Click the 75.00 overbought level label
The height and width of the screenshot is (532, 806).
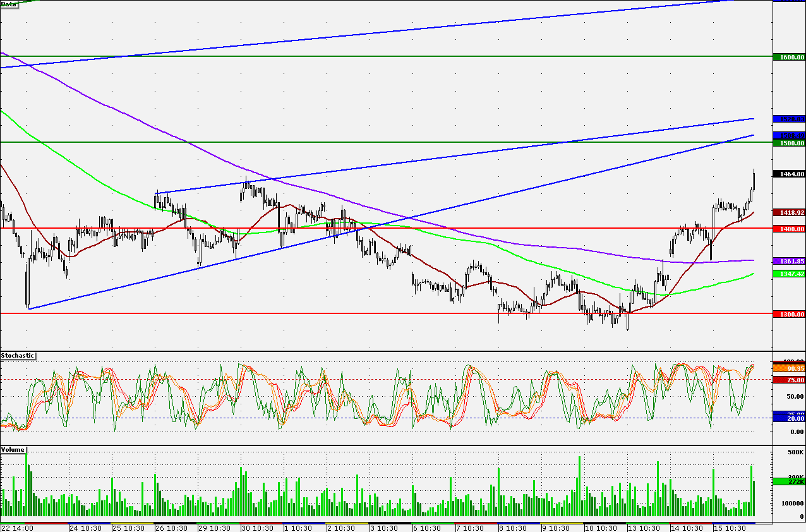(790, 380)
